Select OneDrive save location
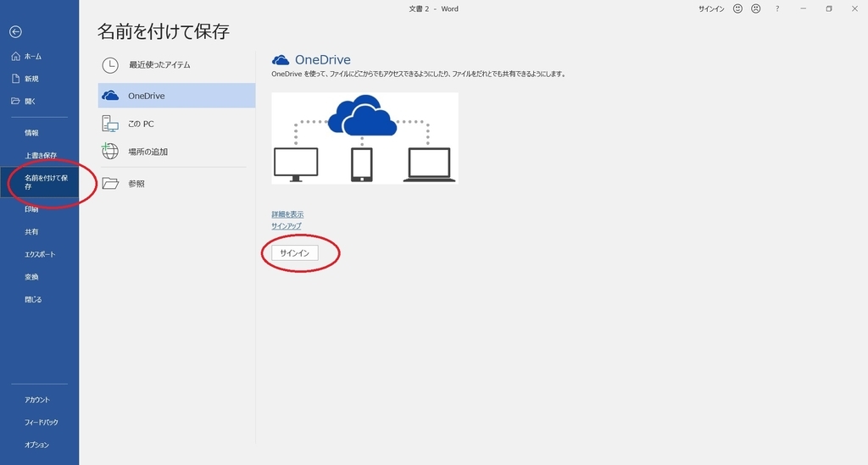Screen dimensions: 868x465 176,96
